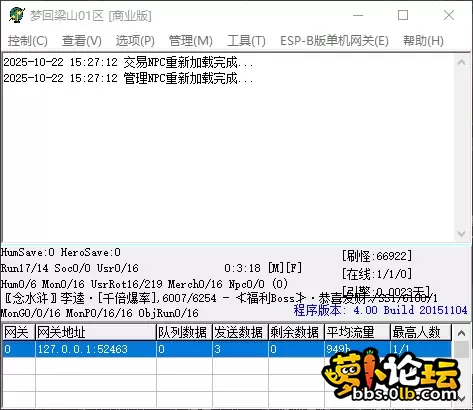Click gateway table scroll down arrow
The width and height of the screenshot is (473, 410).
(462, 399)
